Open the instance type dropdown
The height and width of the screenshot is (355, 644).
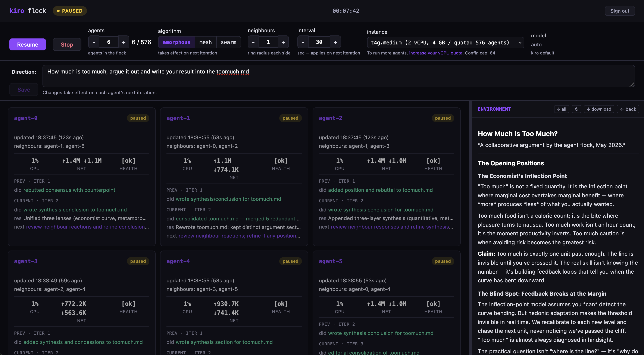point(445,43)
